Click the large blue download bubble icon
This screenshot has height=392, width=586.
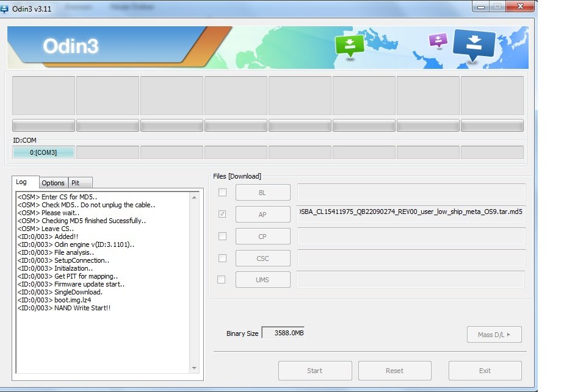(474, 45)
